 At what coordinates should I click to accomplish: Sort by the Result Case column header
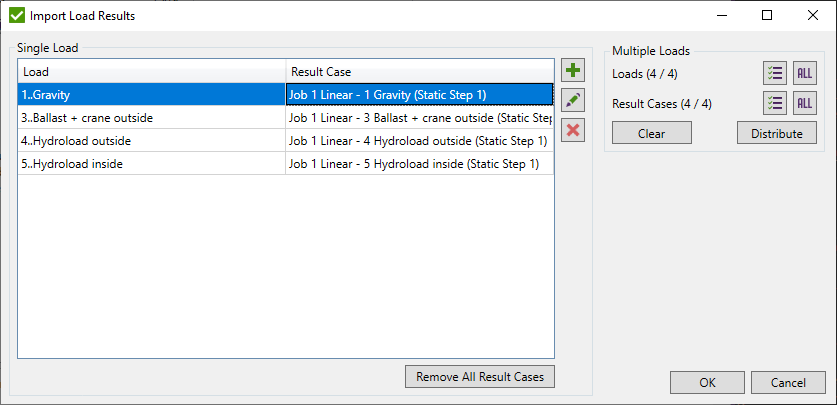tap(419, 72)
